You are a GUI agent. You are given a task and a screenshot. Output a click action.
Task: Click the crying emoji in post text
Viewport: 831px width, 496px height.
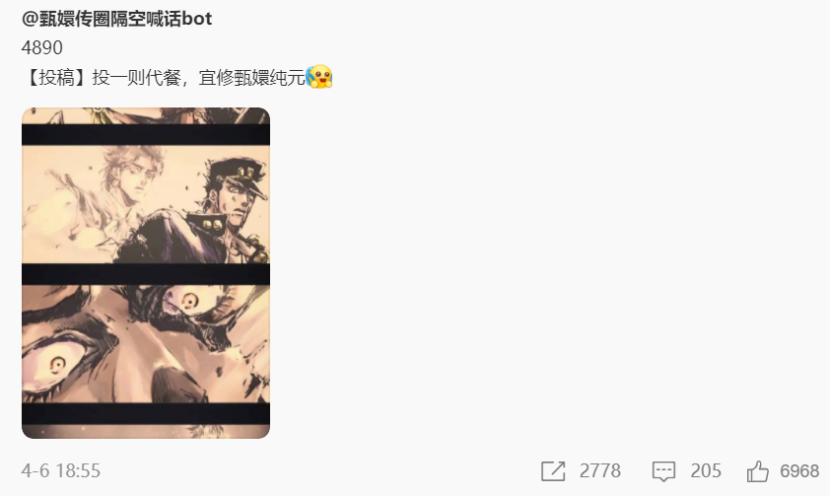pos(319,76)
